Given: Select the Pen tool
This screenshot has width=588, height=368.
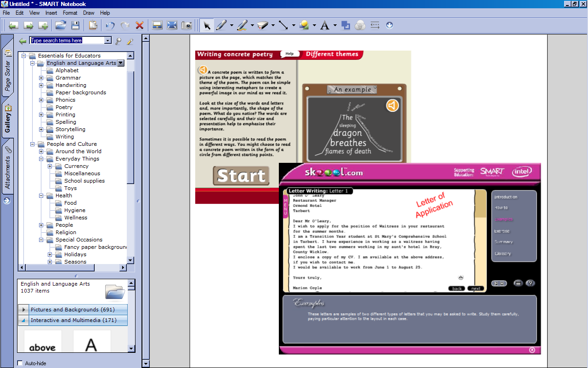Looking at the screenshot, I should pos(221,25).
